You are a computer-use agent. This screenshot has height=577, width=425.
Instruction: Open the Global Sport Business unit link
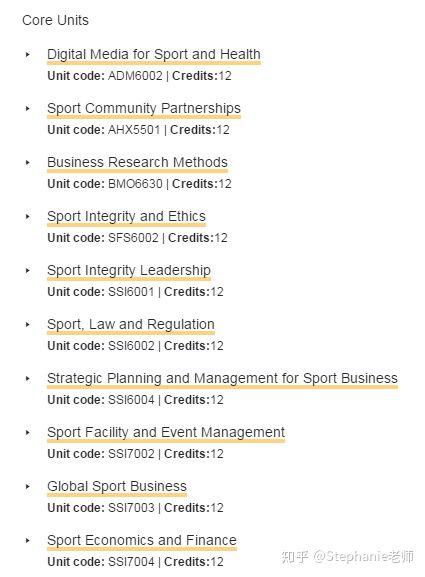click(x=117, y=486)
